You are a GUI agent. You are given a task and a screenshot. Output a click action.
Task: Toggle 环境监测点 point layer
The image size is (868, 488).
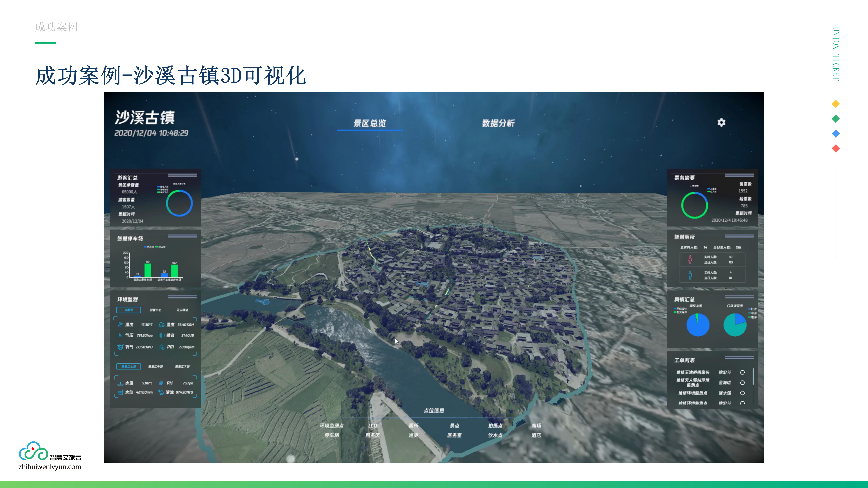(x=332, y=426)
